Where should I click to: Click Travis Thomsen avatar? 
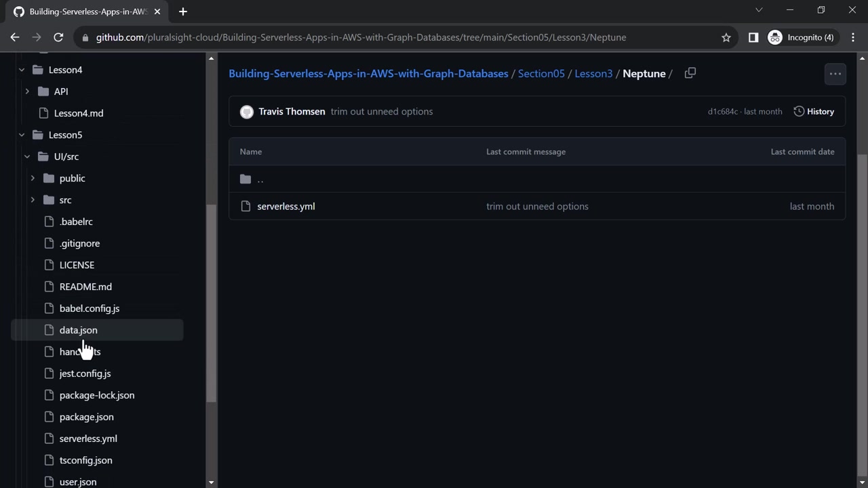[247, 112]
